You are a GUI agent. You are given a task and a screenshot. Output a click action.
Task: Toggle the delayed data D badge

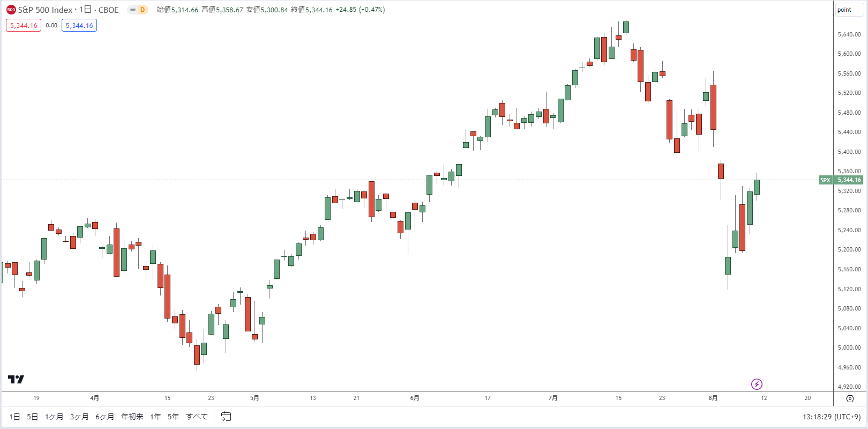pyautogui.click(x=143, y=10)
